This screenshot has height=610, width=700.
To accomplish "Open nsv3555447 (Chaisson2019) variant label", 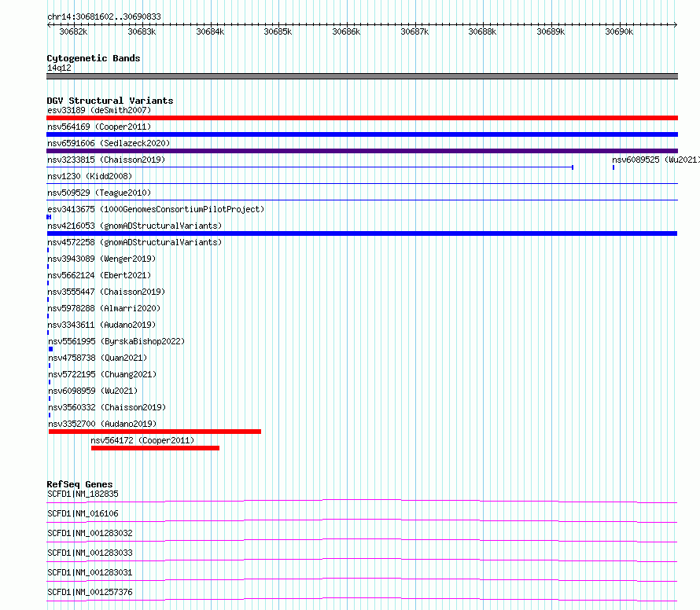I will tap(106, 292).
